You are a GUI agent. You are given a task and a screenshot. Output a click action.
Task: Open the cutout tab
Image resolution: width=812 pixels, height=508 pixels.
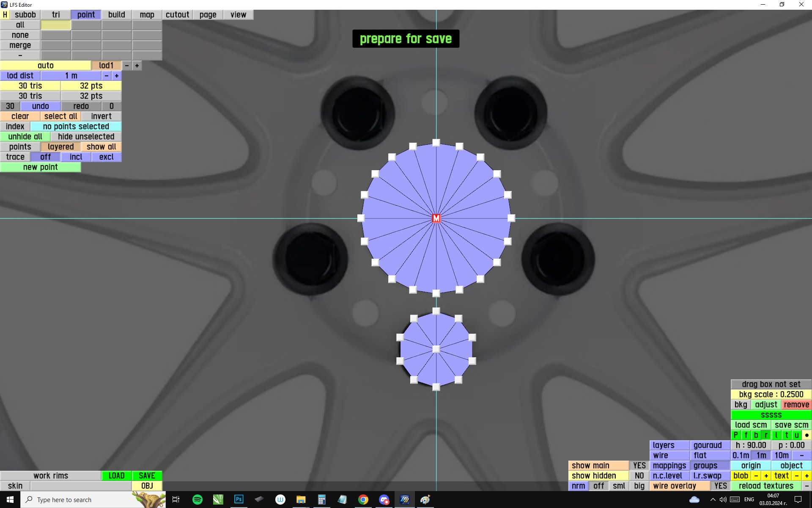[x=177, y=15]
